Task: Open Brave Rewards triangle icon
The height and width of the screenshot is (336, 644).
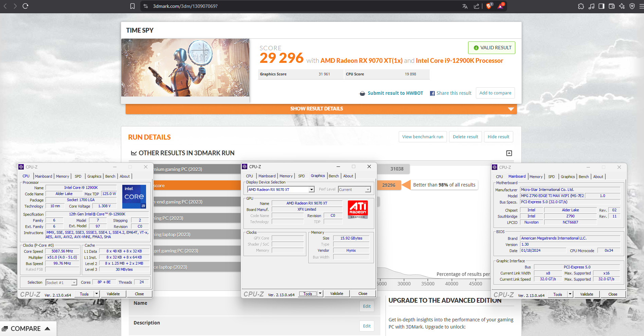Action: (501, 6)
